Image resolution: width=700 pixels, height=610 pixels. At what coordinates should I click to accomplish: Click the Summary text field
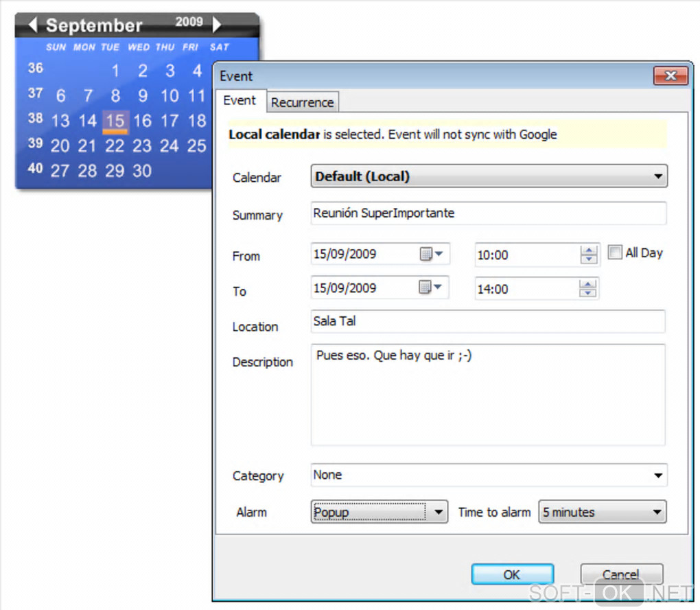click(x=488, y=213)
